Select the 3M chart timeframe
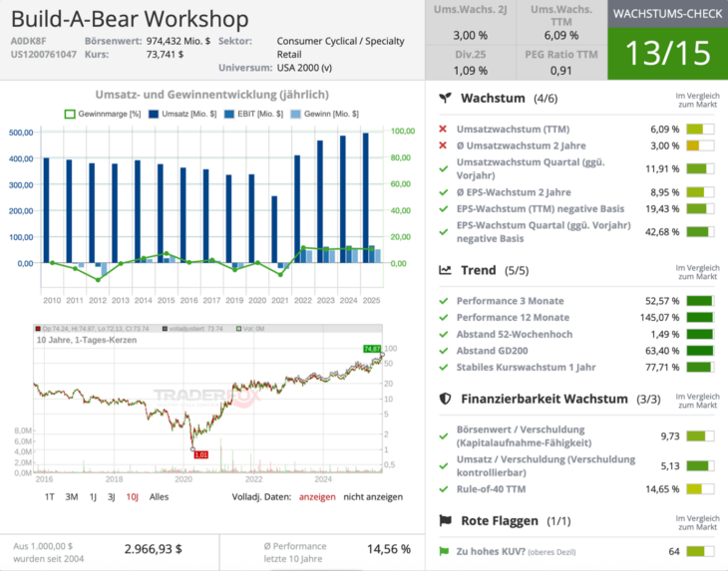This screenshot has height=571, width=728. (72, 497)
